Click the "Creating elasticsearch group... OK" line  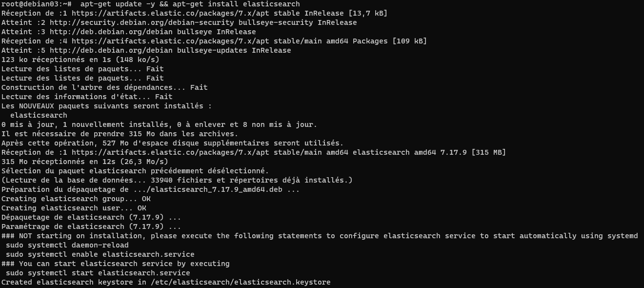coord(76,199)
